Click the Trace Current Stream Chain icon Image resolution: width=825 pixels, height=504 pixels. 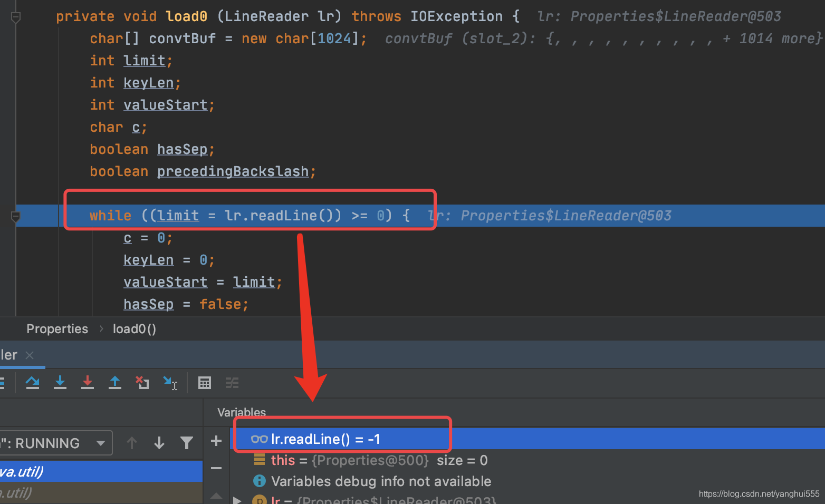(232, 383)
